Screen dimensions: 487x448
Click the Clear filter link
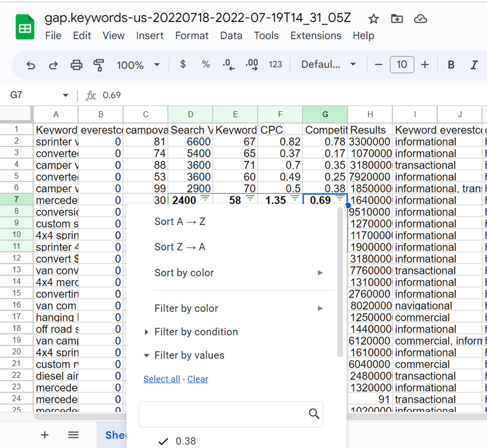pos(197,379)
